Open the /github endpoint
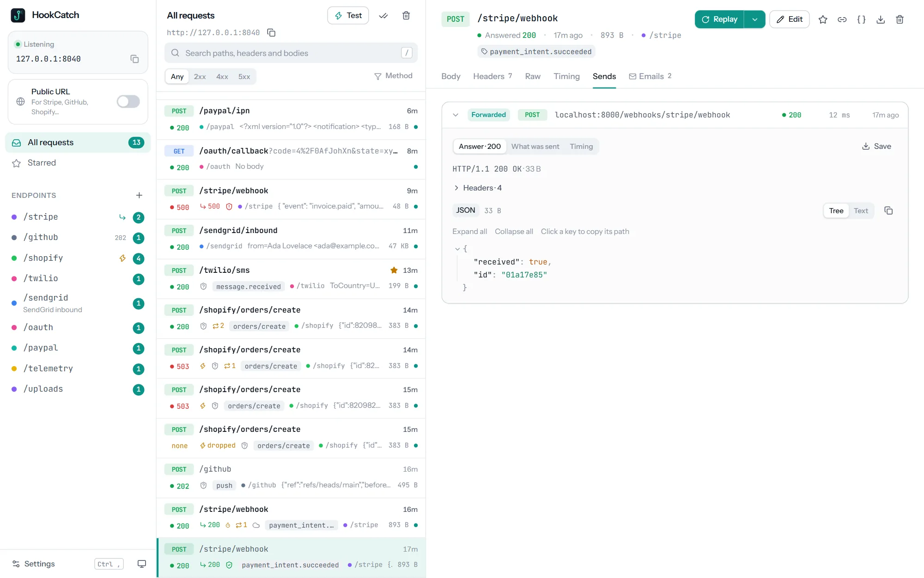This screenshot has height=578, width=924. 78,238
